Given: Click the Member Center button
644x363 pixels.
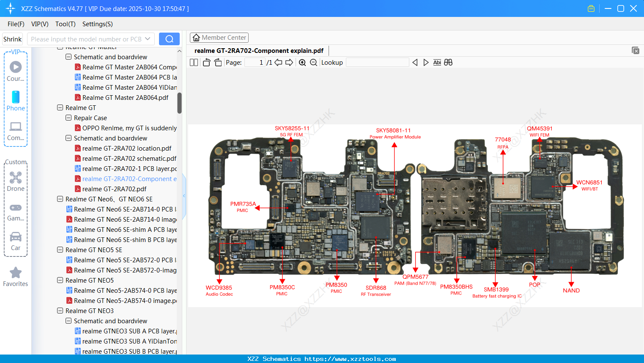Looking at the screenshot, I should click(x=219, y=38).
